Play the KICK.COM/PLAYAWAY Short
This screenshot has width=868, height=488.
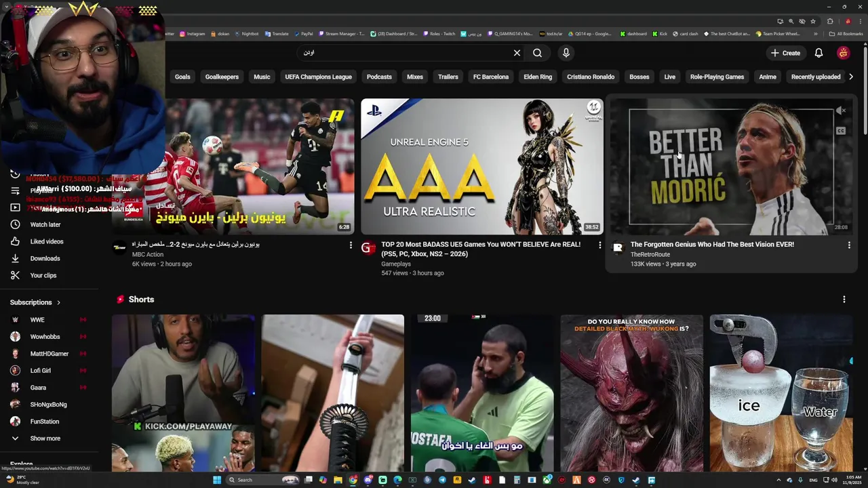click(183, 393)
